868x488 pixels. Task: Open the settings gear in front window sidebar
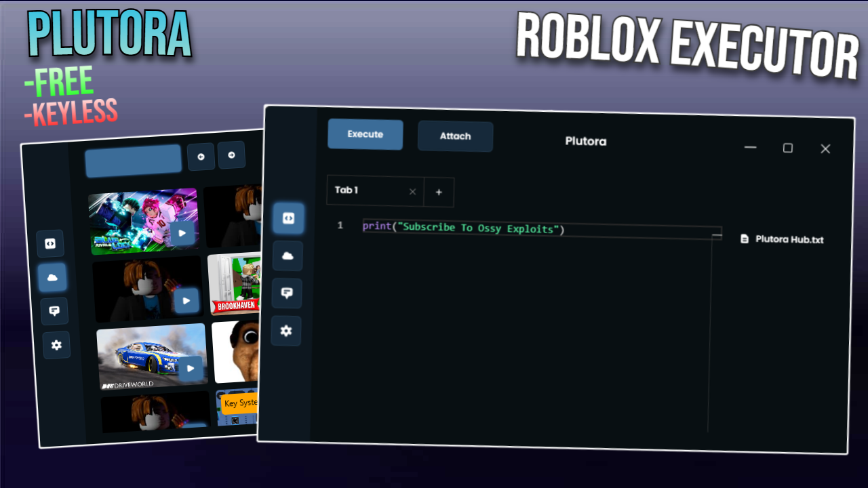(x=286, y=331)
